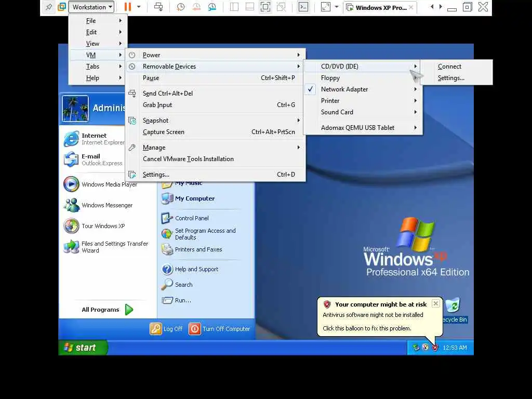532x399 pixels.
Task: Click the Log Off button
Action: pos(166,329)
